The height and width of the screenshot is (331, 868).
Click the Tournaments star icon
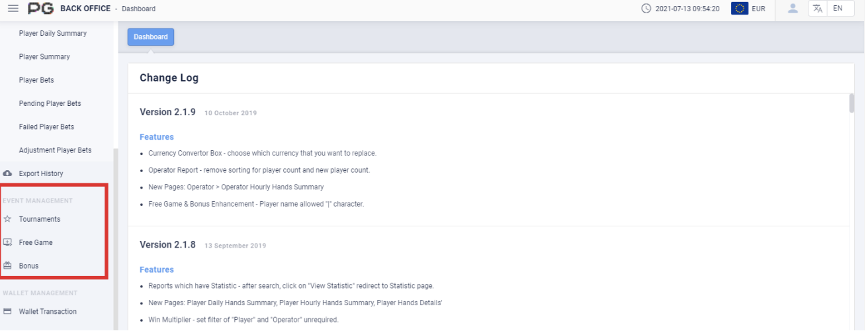(x=8, y=219)
